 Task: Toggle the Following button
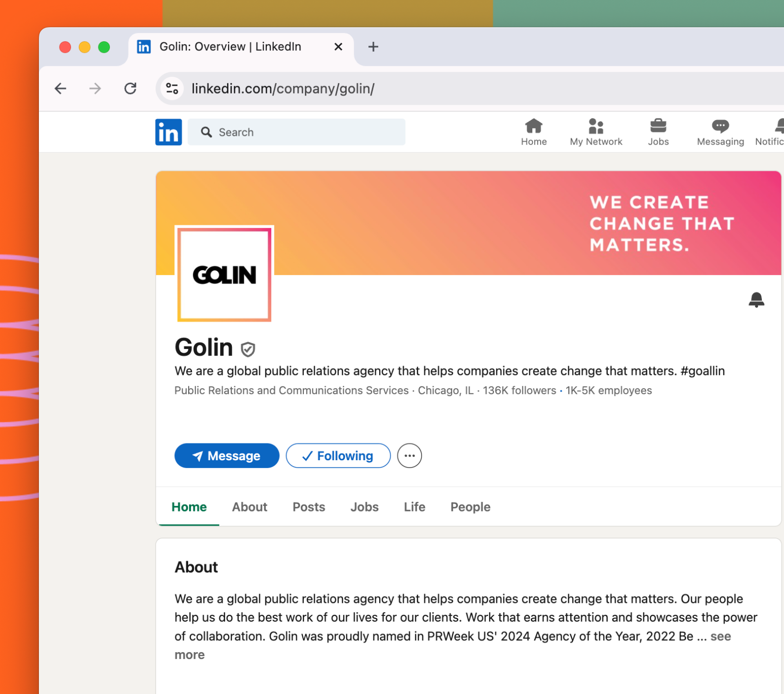pyautogui.click(x=338, y=456)
